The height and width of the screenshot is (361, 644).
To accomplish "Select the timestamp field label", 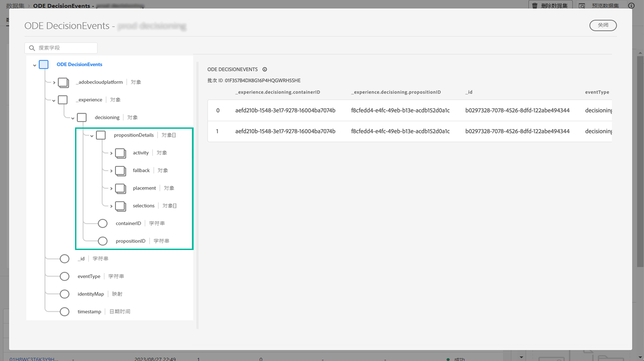I will pos(89,312).
